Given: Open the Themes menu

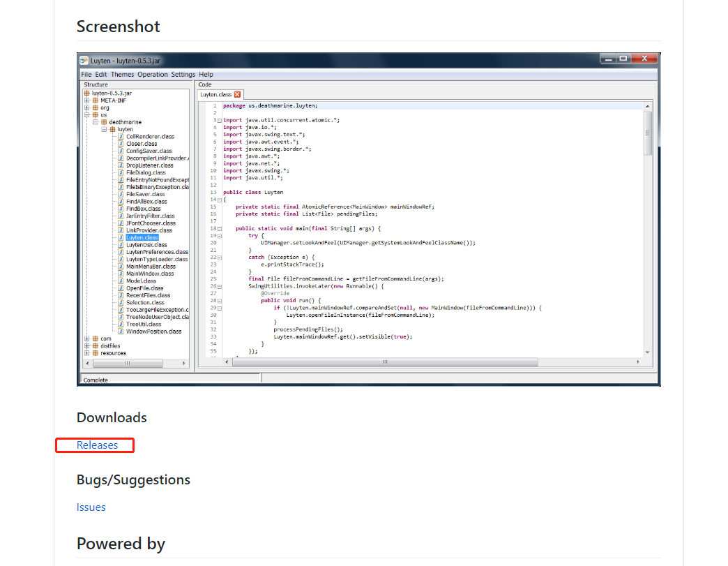Looking at the screenshot, I should tap(122, 74).
